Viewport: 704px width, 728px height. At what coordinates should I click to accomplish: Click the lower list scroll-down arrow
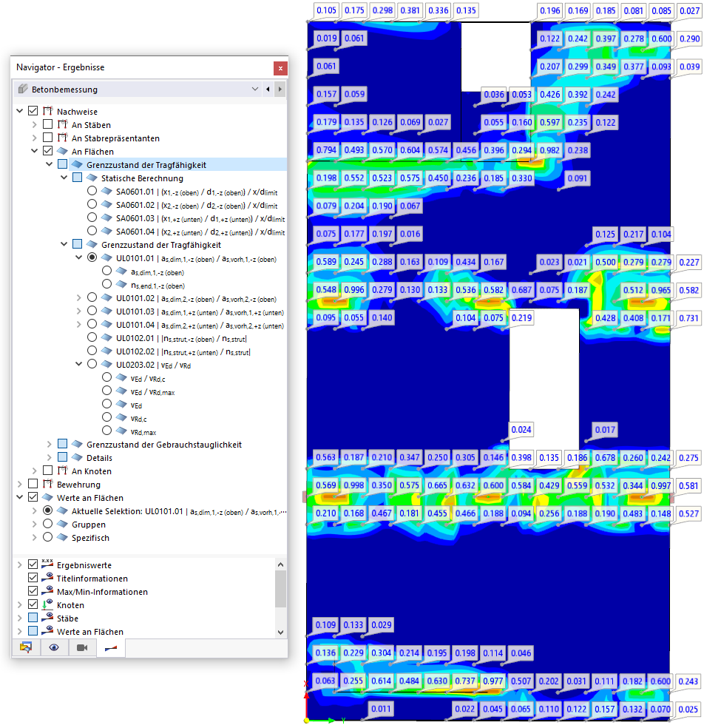point(280,632)
